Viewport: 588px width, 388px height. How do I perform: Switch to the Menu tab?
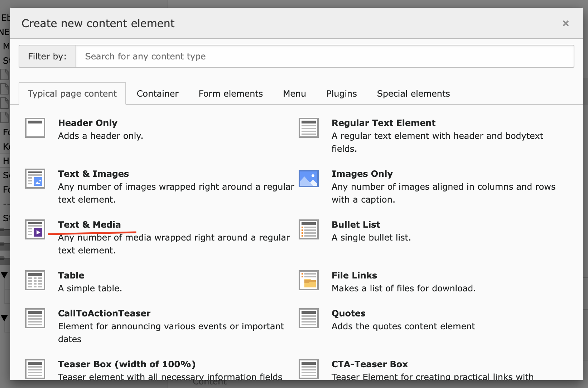click(x=294, y=94)
